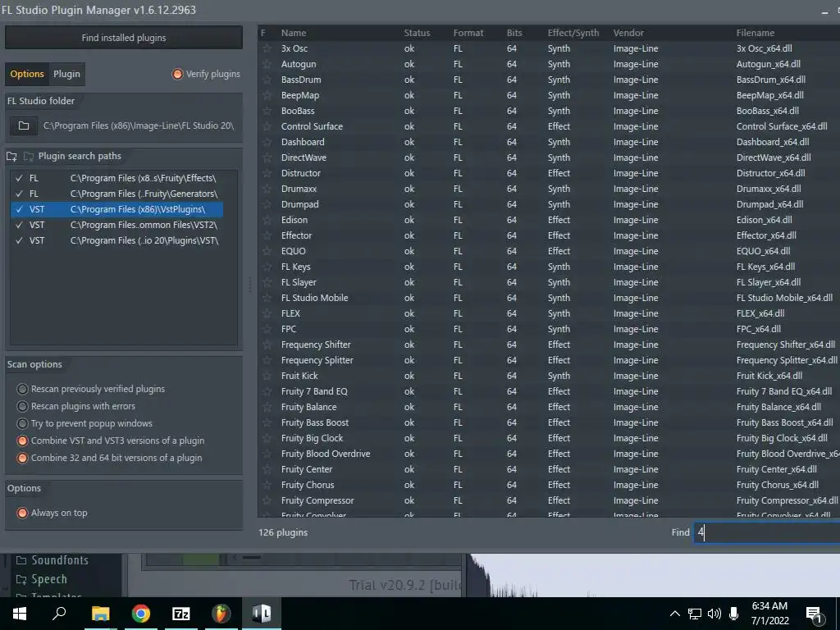The width and height of the screenshot is (840, 630).
Task: Open the notification center icon
Action: 815,614
